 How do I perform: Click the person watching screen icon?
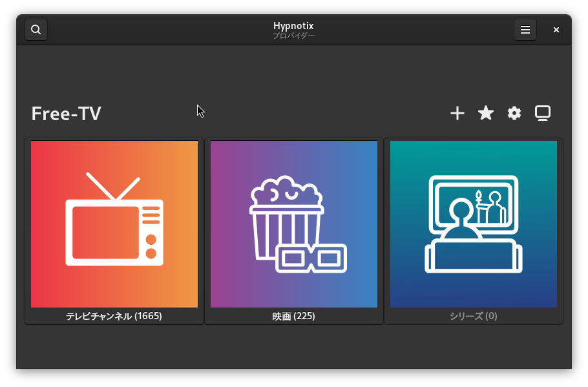coord(474,224)
